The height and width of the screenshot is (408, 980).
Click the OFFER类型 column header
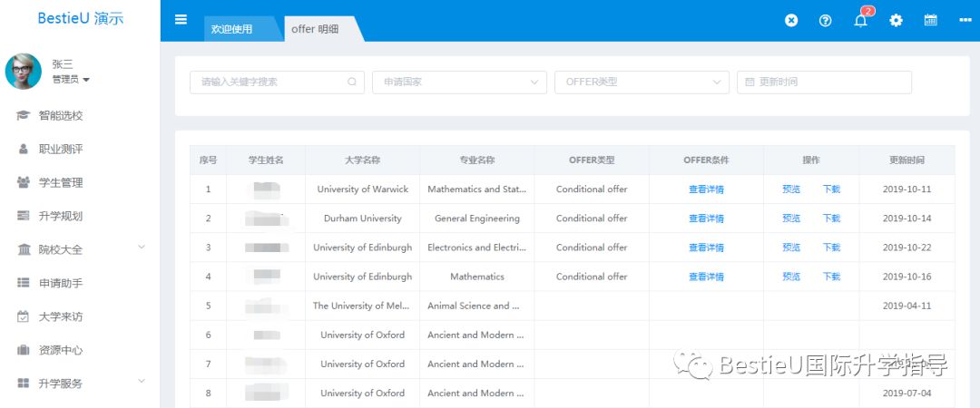click(592, 160)
